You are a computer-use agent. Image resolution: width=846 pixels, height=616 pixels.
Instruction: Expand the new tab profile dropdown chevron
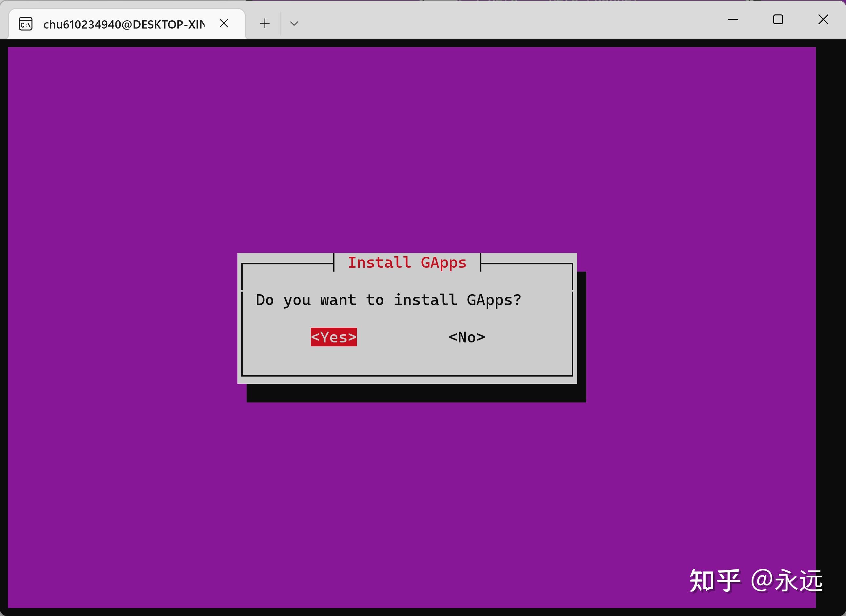click(x=294, y=24)
